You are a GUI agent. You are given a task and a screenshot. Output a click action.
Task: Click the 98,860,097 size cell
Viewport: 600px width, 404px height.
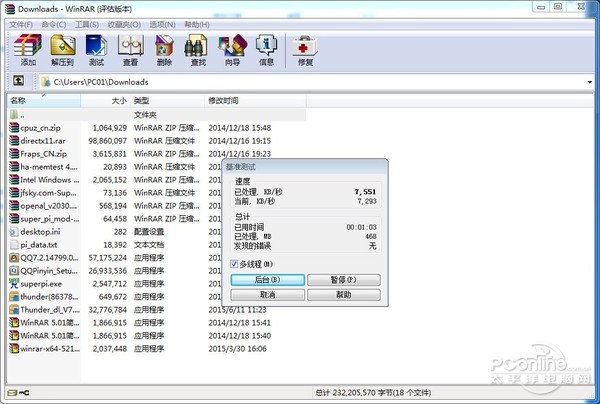(x=108, y=141)
